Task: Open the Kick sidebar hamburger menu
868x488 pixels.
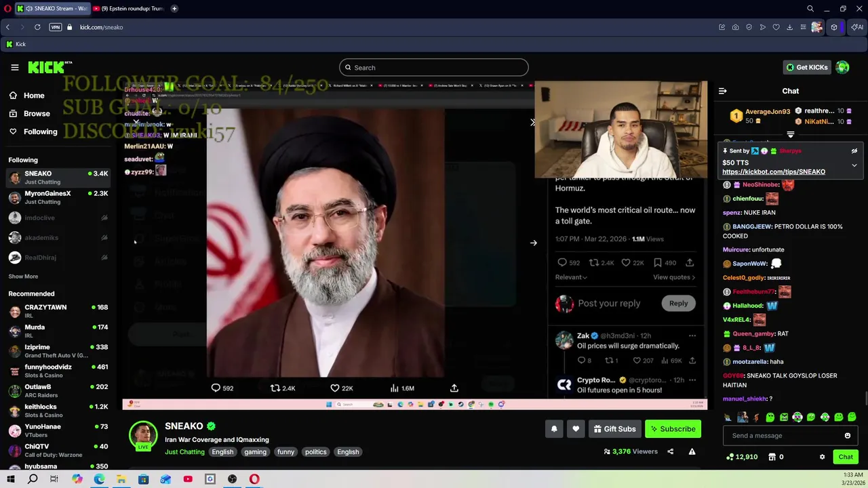Action: (x=14, y=67)
